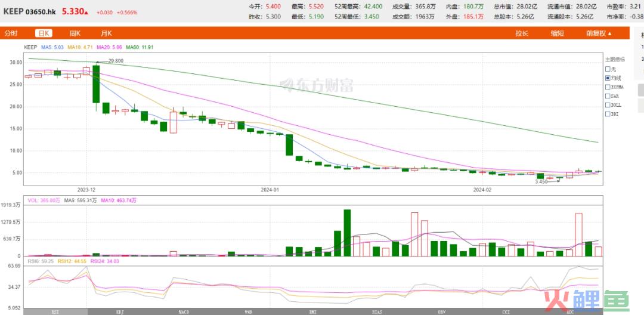644x315 pixels.
Task: Click the 今开 5.400 opening price
Action: [x=273, y=7]
